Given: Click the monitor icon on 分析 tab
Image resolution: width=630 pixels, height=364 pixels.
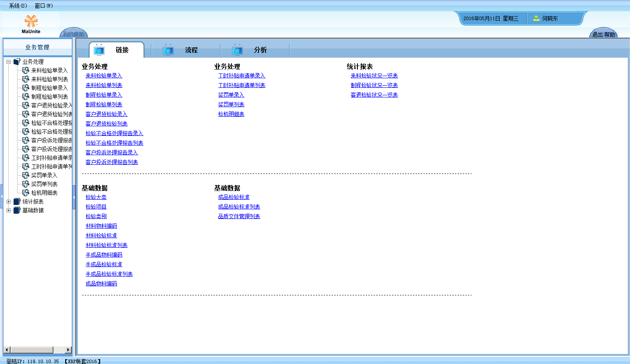Looking at the screenshot, I should click(238, 50).
